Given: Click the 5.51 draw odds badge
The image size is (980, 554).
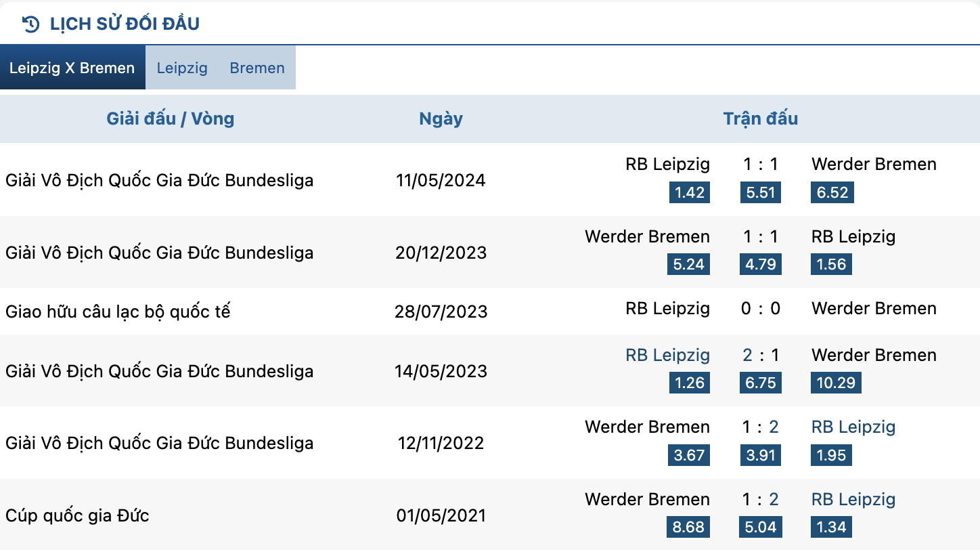Looking at the screenshot, I should (760, 192).
